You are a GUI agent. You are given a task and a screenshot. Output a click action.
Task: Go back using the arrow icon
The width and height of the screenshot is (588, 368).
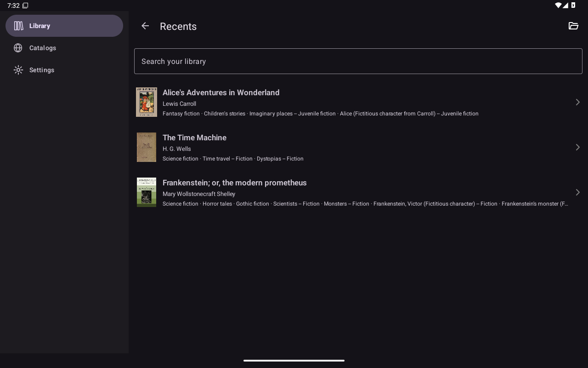point(145,26)
